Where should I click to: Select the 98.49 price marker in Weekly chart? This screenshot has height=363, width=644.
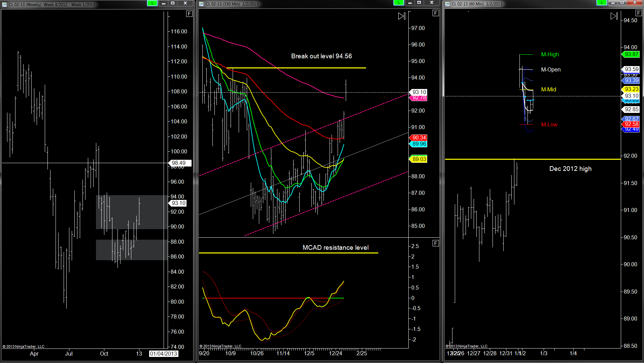click(180, 163)
